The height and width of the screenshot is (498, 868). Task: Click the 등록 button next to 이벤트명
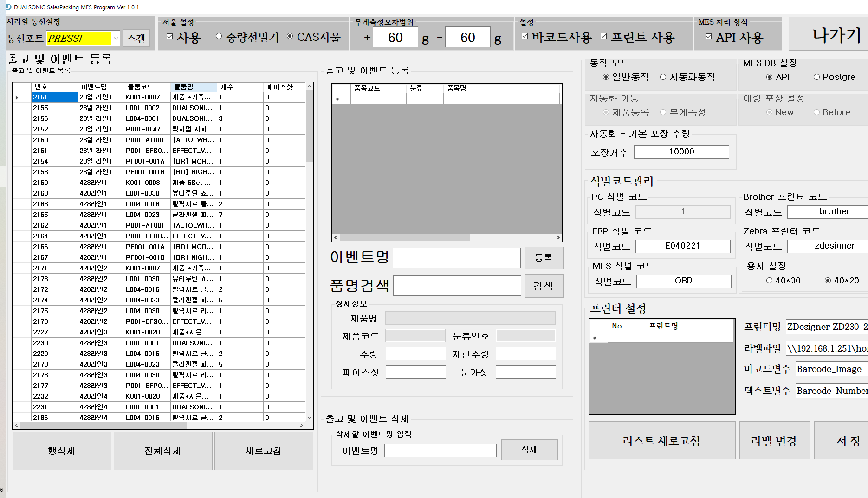(x=544, y=257)
